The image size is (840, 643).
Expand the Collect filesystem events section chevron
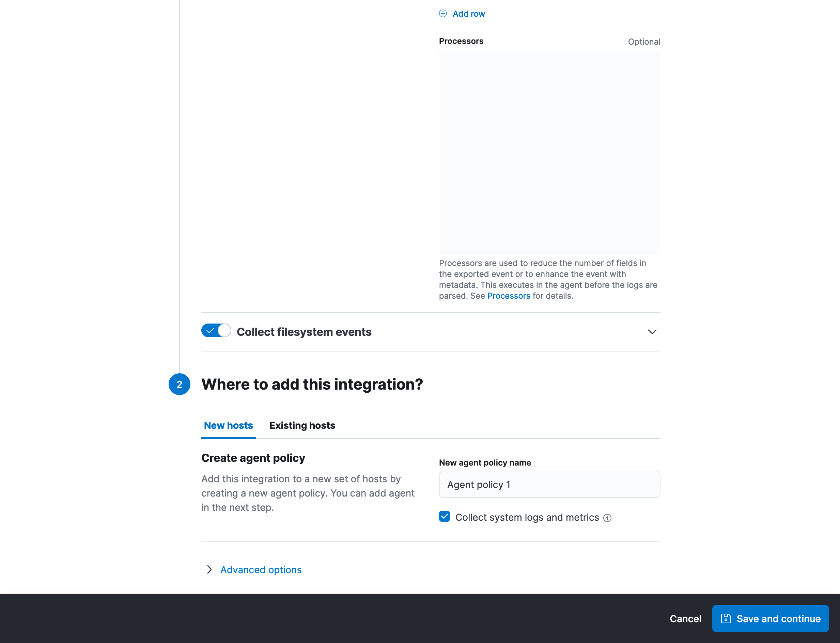point(652,331)
